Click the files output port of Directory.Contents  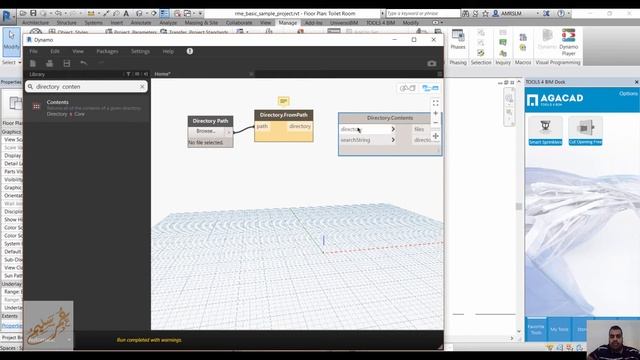pyautogui.click(x=420, y=129)
